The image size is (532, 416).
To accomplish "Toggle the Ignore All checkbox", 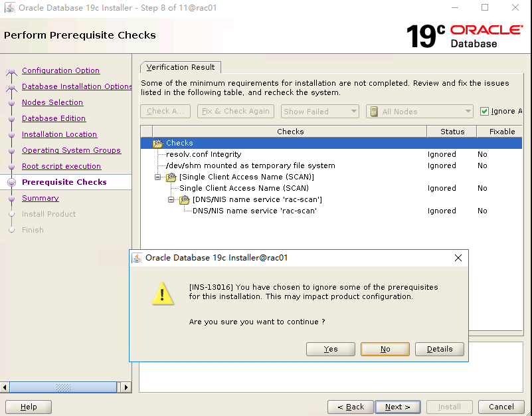I will click(484, 112).
